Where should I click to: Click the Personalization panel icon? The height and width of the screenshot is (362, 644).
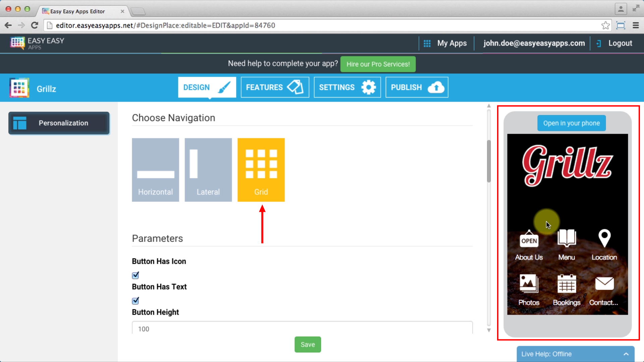(x=20, y=123)
